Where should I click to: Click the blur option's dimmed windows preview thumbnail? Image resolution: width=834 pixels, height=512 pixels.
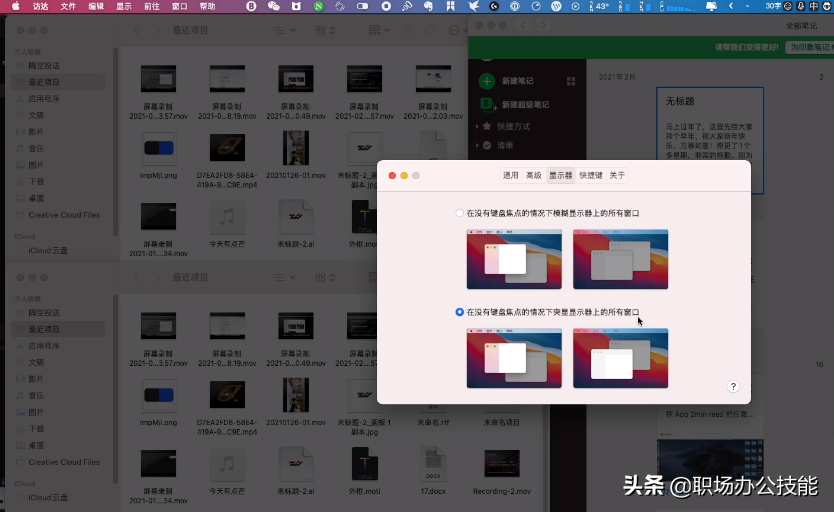pos(620,259)
